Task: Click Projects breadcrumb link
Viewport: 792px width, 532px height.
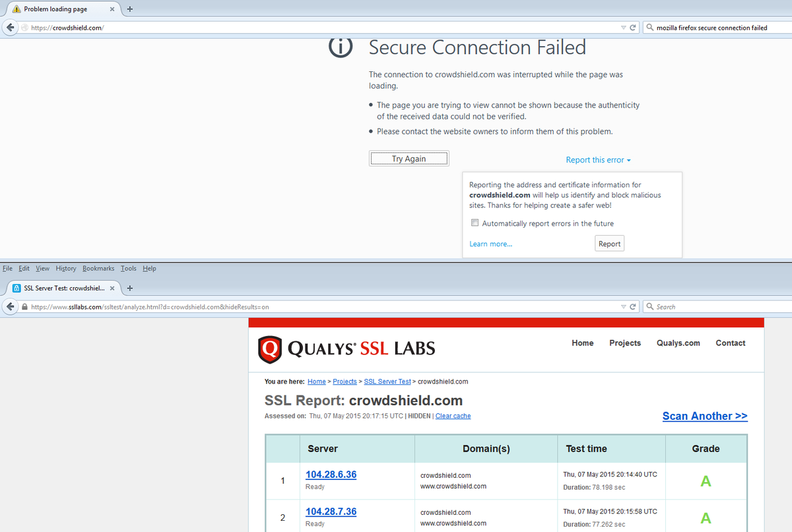Action: (345, 382)
